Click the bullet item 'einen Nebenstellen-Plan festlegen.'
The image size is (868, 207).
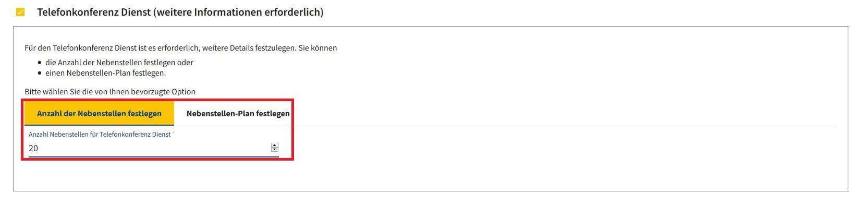106,73
